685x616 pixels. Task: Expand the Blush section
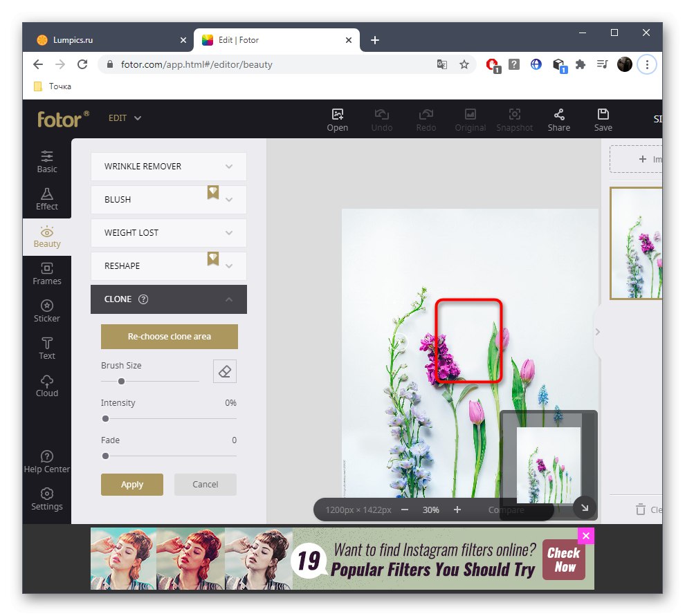pyautogui.click(x=168, y=200)
